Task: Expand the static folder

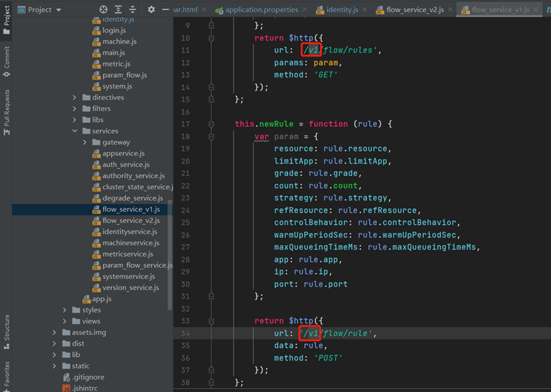Action: [54, 366]
